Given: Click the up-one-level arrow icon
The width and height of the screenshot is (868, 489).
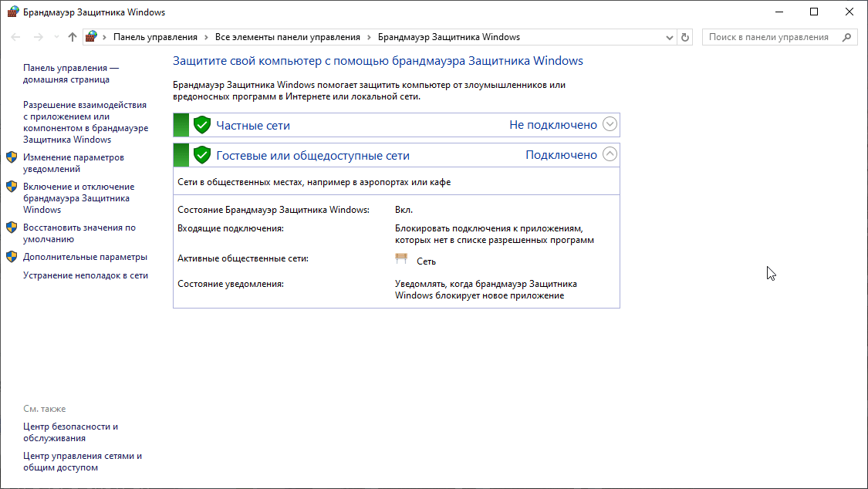Looking at the screenshot, I should pos(72,35).
